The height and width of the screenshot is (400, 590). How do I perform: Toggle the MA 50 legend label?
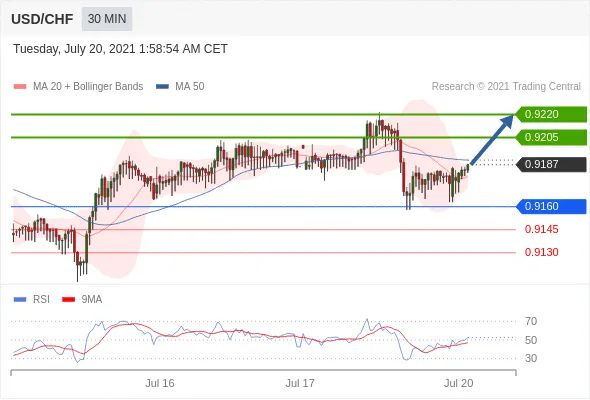(x=190, y=87)
